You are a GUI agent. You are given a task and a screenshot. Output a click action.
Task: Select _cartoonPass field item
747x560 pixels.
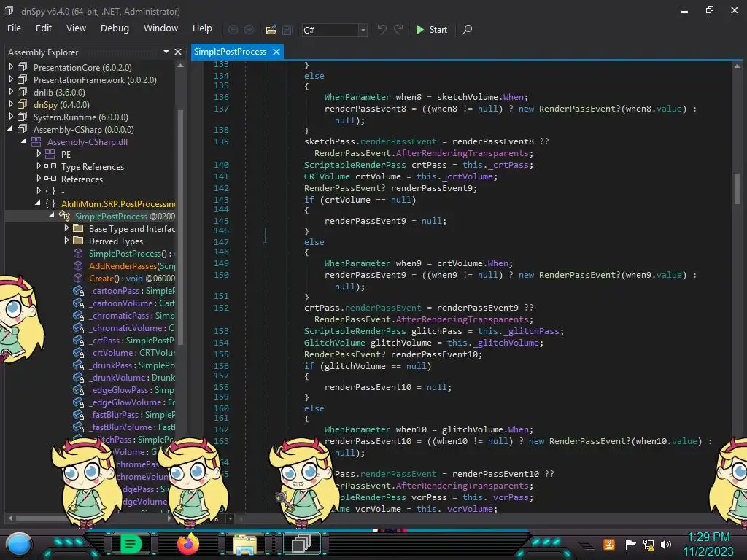(131, 290)
